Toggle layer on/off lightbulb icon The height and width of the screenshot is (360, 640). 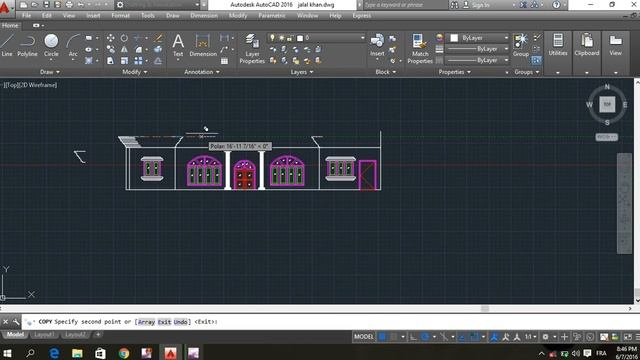273,38
